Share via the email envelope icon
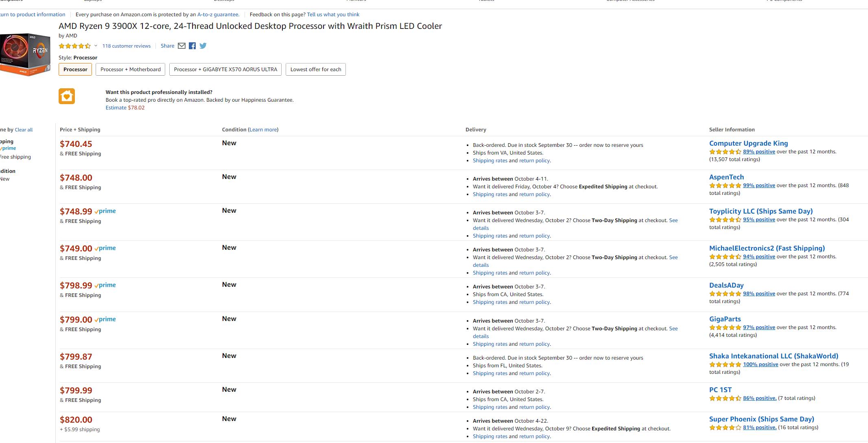Image resolution: width=868 pixels, height=443 pixels. 181,46
